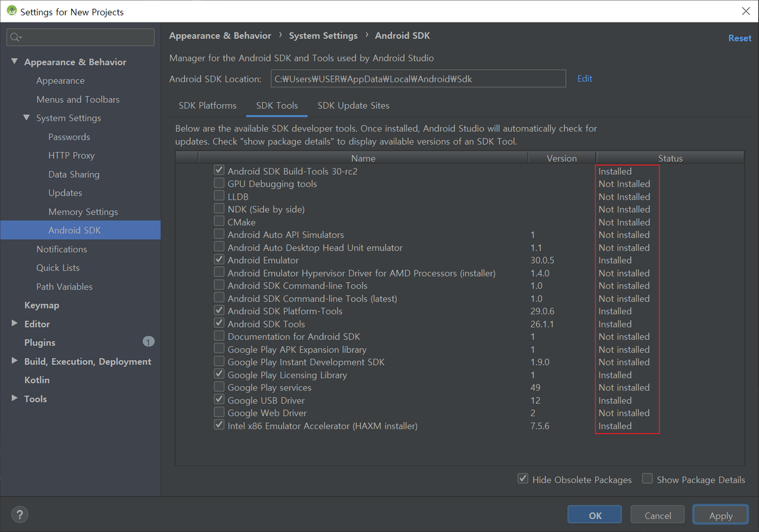Click System Settings in the breadcrumb
The image size is (759, 532).
323,36
